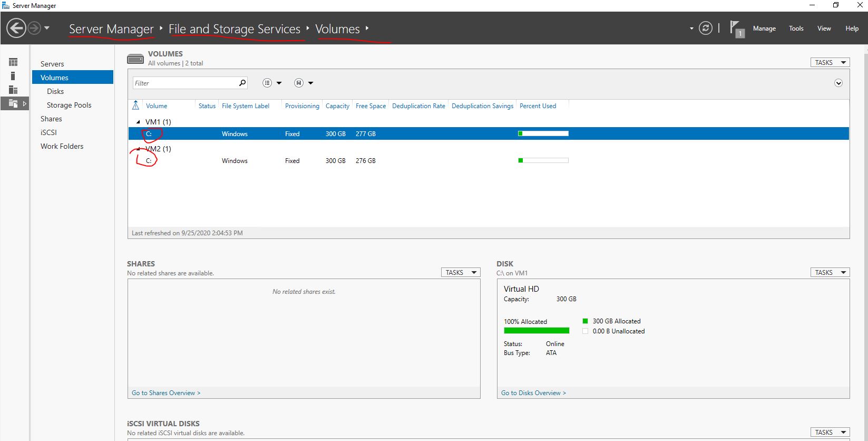Click the refresh icon in header
Viewport: 868px width, 441px height.
pos(706,28)
